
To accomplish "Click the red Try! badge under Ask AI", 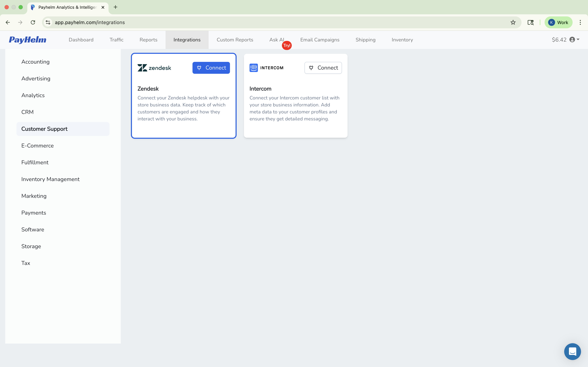I will click(x=287, y=45).
